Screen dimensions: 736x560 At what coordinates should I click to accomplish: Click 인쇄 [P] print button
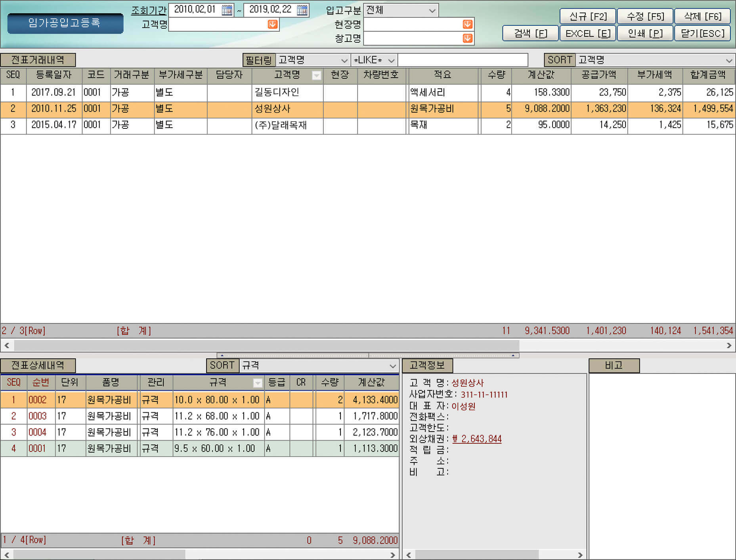click(x=645, y=33)
